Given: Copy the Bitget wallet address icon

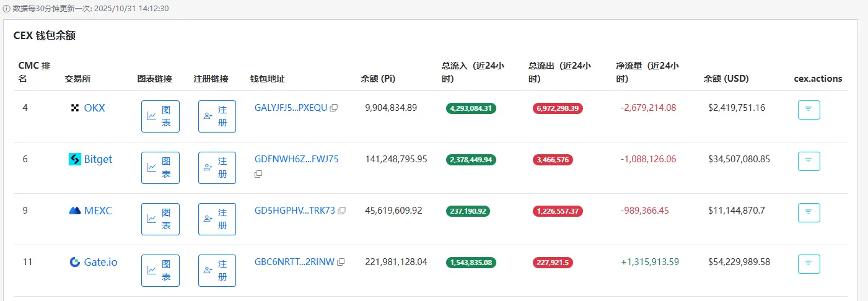Looking at the screenshot, I should point(258,174).
